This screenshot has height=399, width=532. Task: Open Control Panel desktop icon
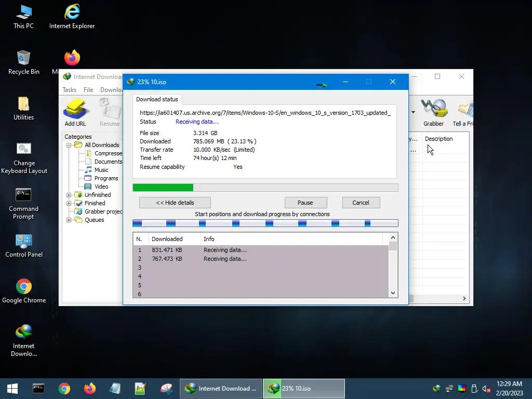[24, 246]
